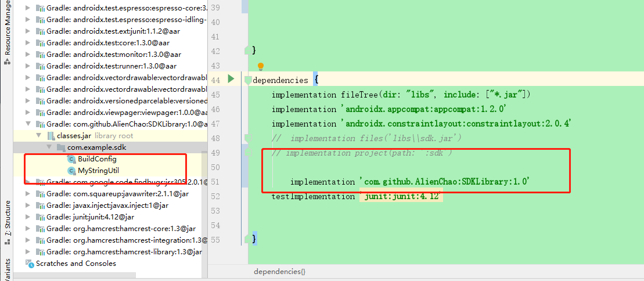Open Scratches and Consoles

point(76,264)
